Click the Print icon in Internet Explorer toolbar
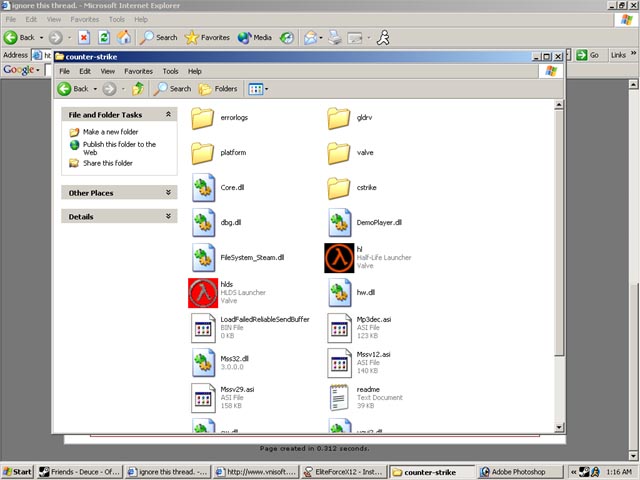Screen dimensions: 640x480 pyautogui.click(x=335, y=38)
